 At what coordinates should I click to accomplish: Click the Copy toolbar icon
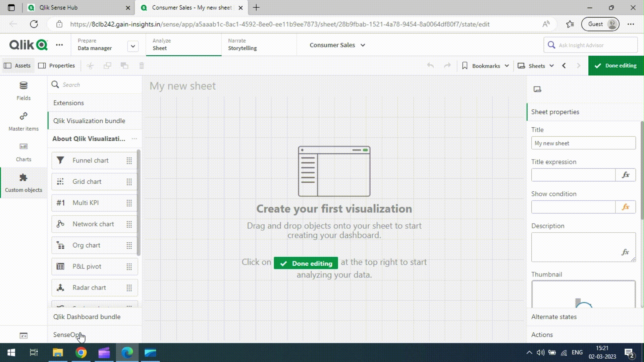[x=107, y=66]
